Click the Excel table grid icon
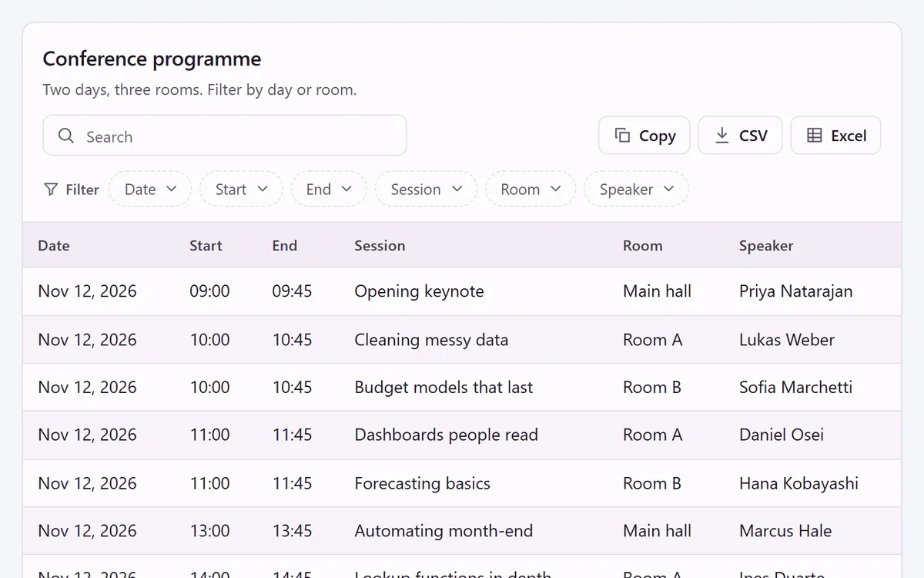 pyautogui.click(x=814, y=136)
